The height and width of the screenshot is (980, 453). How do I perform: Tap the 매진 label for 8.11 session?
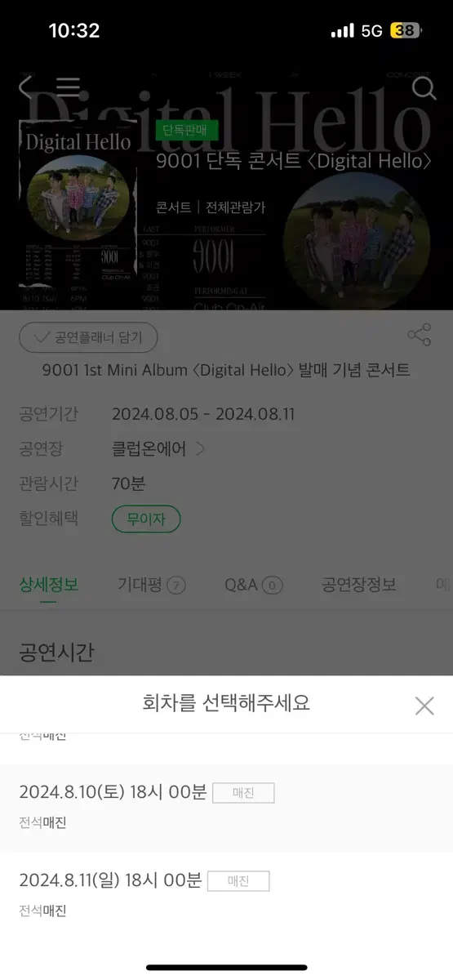238,881
